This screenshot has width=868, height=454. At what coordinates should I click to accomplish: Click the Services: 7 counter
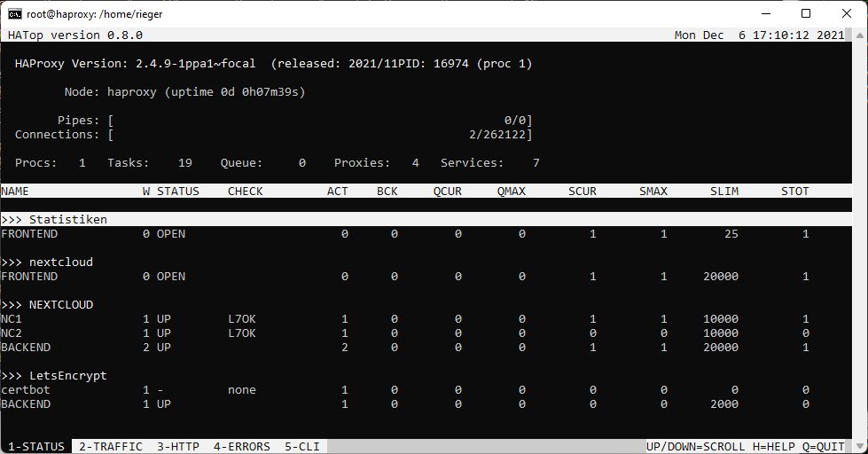490,163
